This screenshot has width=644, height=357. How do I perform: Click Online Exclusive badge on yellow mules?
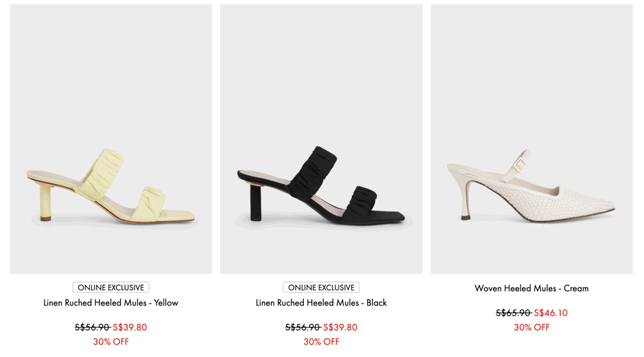[111, 288]
